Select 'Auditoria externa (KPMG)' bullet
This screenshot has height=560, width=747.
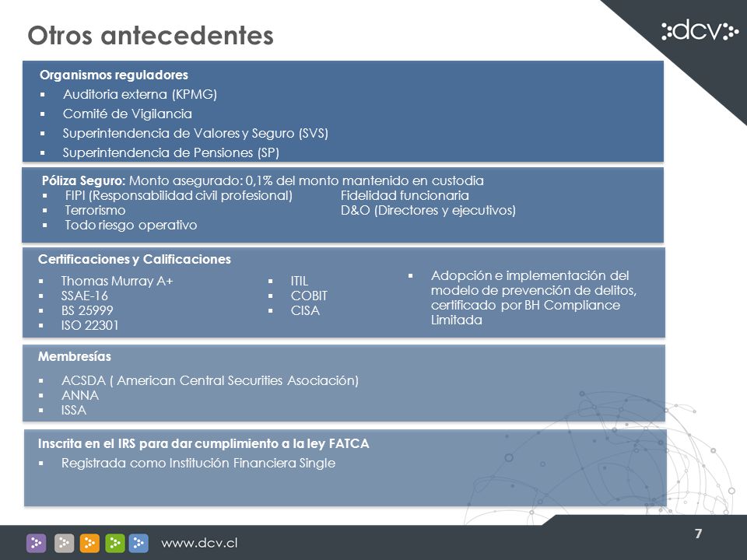point(139,94)
